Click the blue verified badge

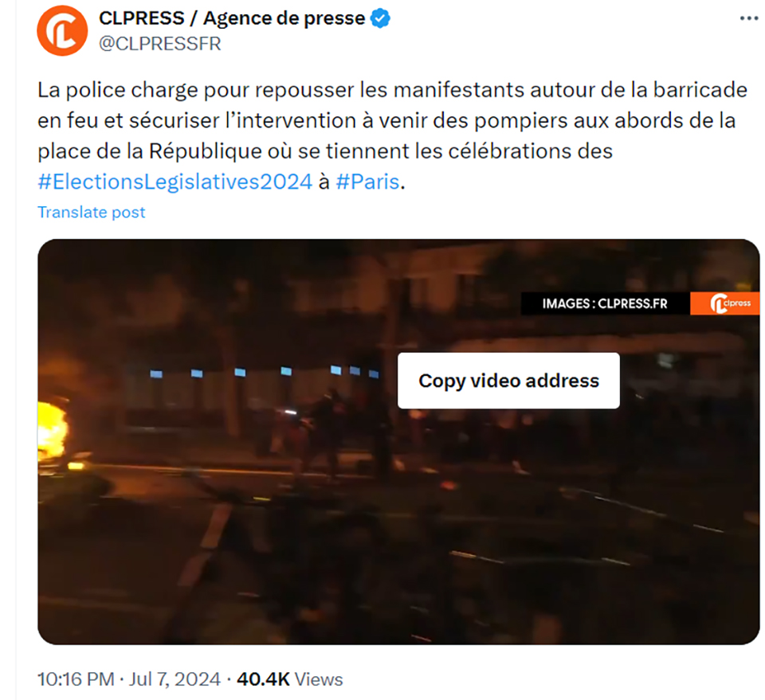click(x=380, y=18)
